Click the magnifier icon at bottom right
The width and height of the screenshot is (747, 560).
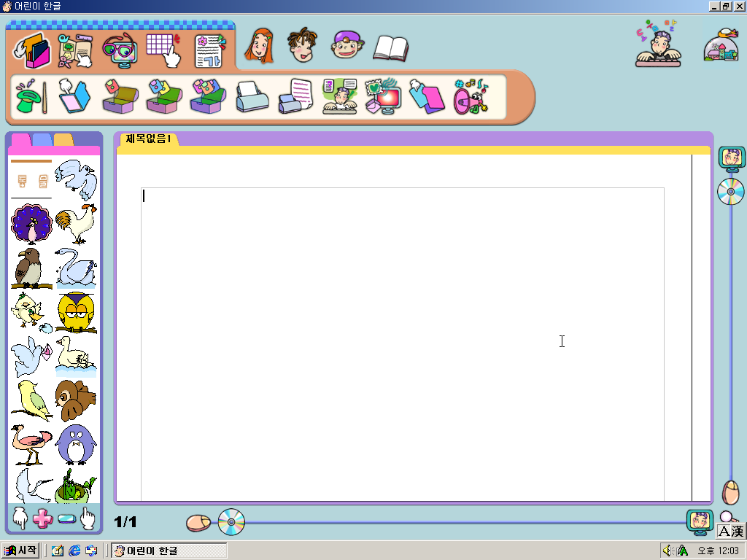(x=727, y=517)
